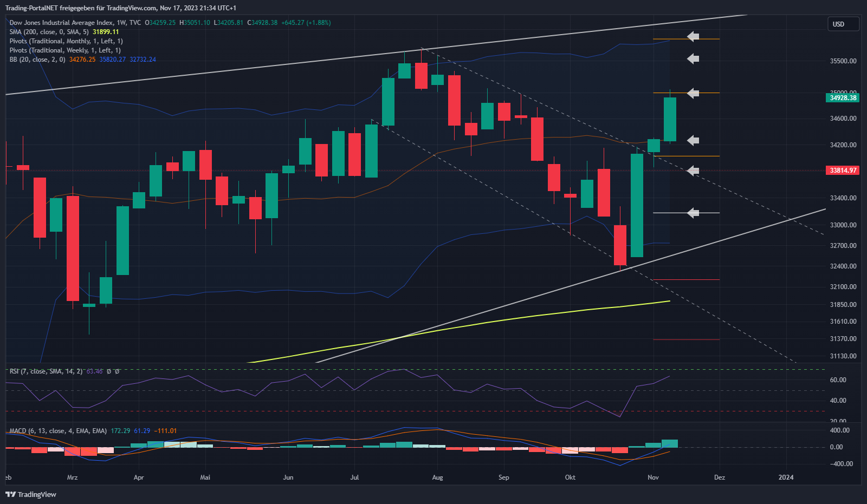Click the close value C34928.38 in legend
This screenshot has height=504, width=867.
pyautogui.click(x=262, y=23)
